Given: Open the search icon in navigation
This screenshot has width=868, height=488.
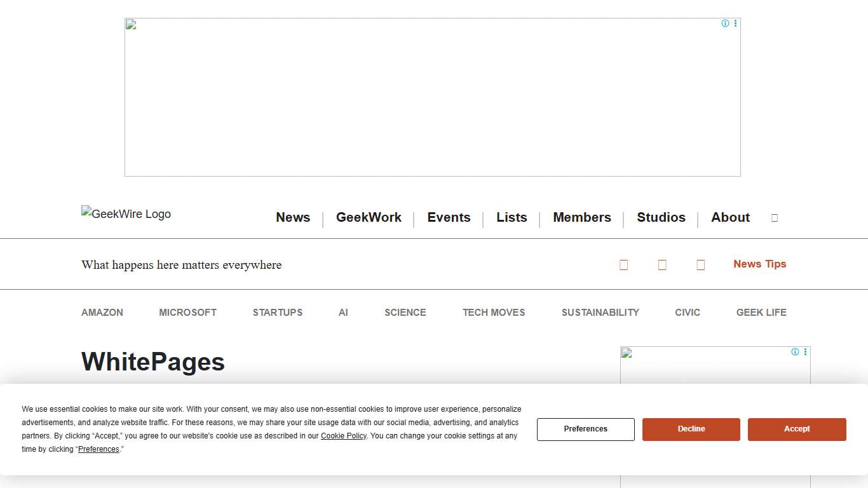Looking at the screenshot, I should (774, 217).
